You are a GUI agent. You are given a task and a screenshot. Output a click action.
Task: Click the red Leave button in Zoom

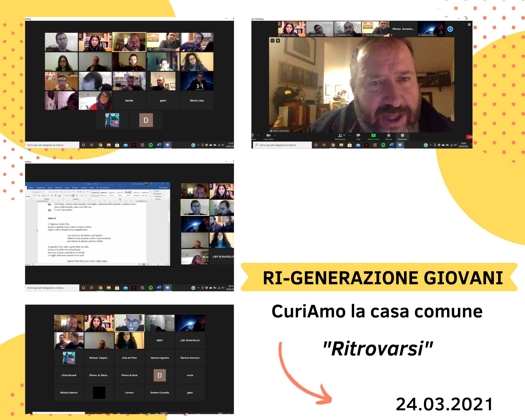tap(470, 137)
